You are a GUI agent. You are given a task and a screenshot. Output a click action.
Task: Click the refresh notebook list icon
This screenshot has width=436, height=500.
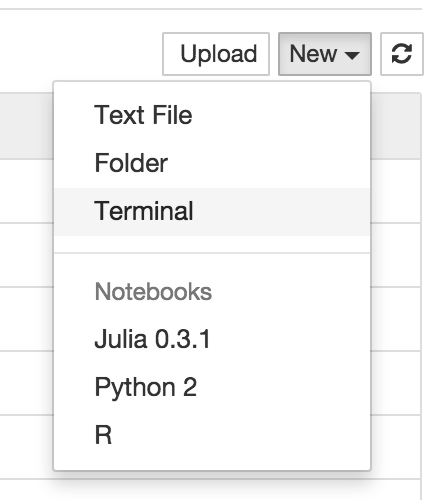click(x=402, y=54)
